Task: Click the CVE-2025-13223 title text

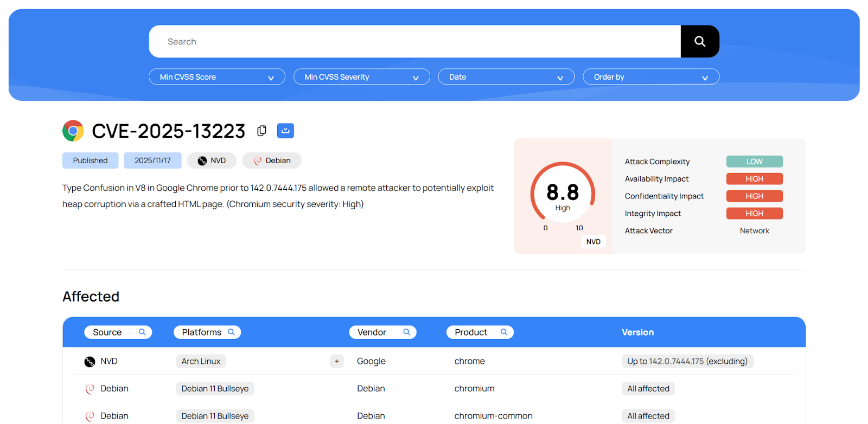Action: coord(169,131)
